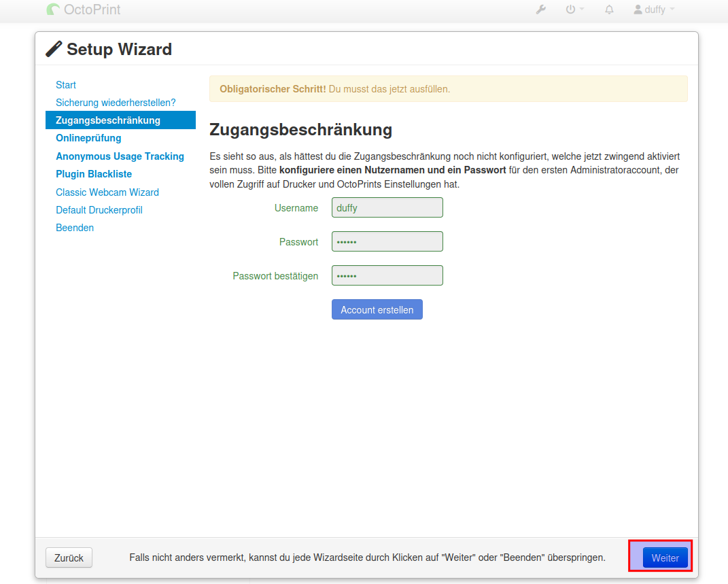Switch to the Onlineprüfung step
728x584 pixels.
88,138
